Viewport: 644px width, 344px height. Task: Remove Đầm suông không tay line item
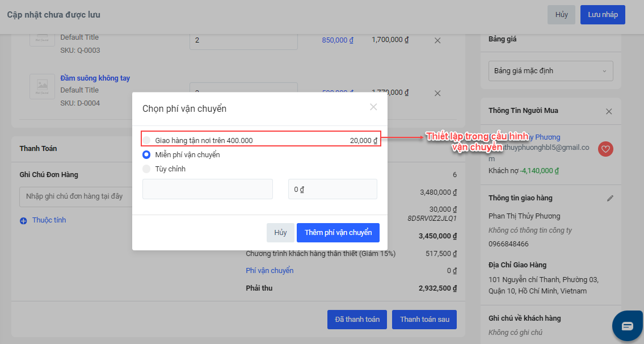[437, 93]
